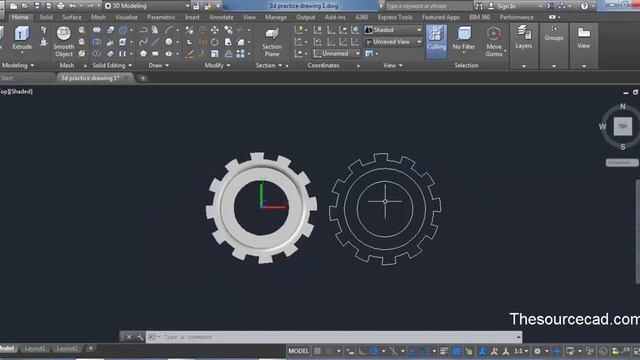Image resolution: width=640 pixels, height=360 pixels.
Task: Select the Line draw tool
Action: tap(155, 42)
